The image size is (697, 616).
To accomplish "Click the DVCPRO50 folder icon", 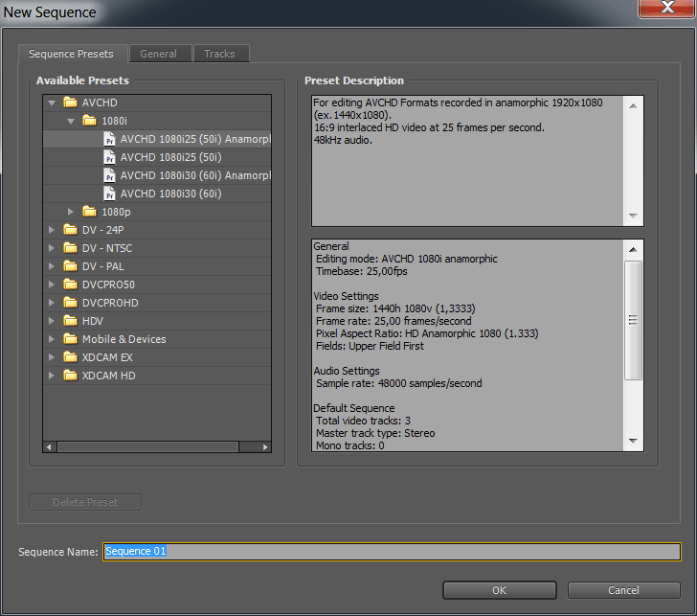I will click(x=70, y=285).
